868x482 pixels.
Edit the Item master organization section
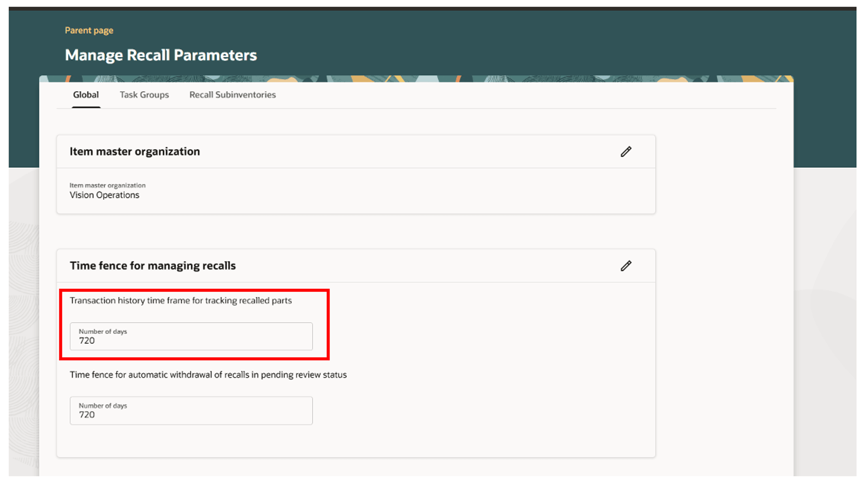(626, 151)
